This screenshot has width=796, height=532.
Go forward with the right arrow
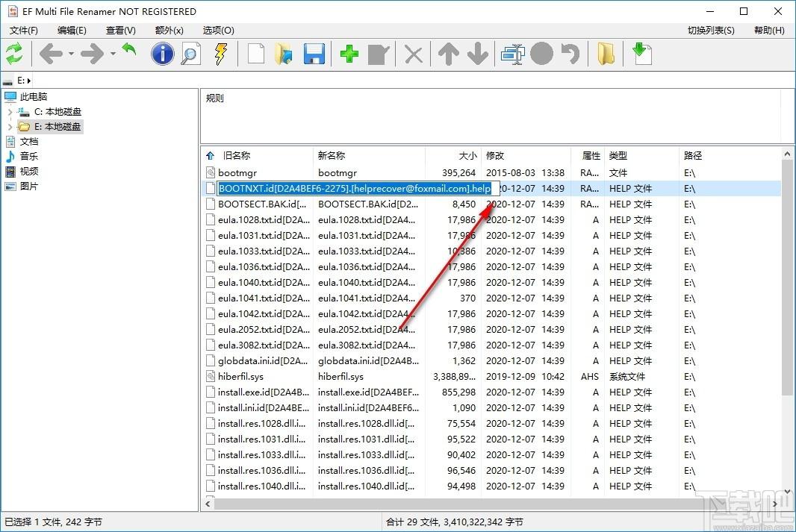(x=92, y=54)
